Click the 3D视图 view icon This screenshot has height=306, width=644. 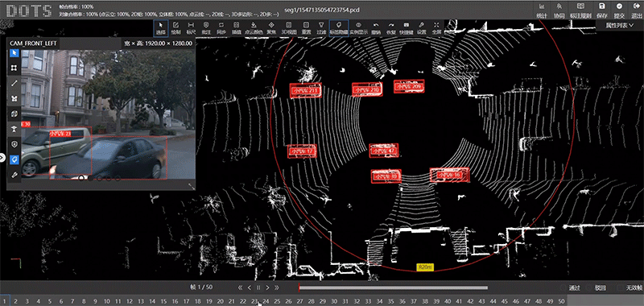289,27
